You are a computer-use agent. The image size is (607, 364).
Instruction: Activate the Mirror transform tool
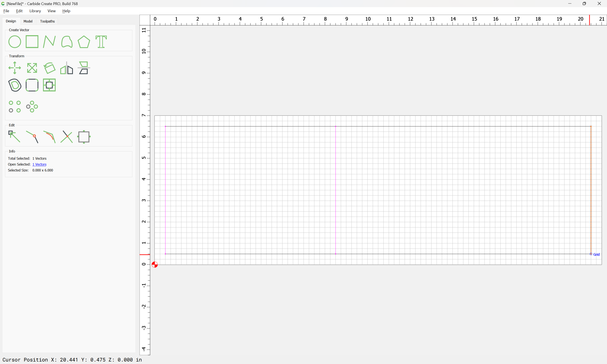point(67,68)
